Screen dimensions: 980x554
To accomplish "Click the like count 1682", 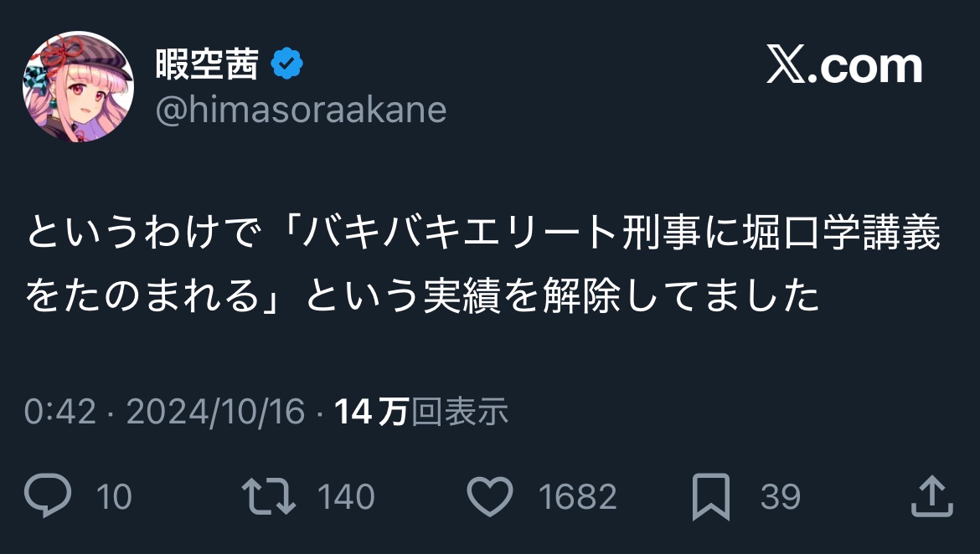I will pos(577,497).
